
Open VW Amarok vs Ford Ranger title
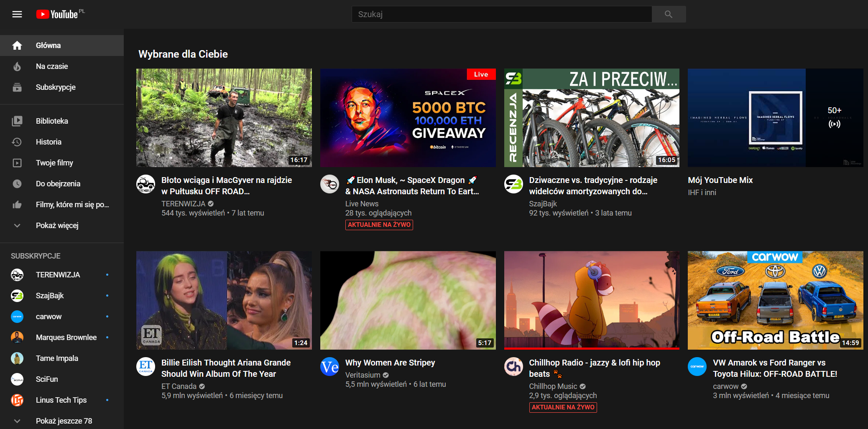pyautogui.click(x=775, y=368)
